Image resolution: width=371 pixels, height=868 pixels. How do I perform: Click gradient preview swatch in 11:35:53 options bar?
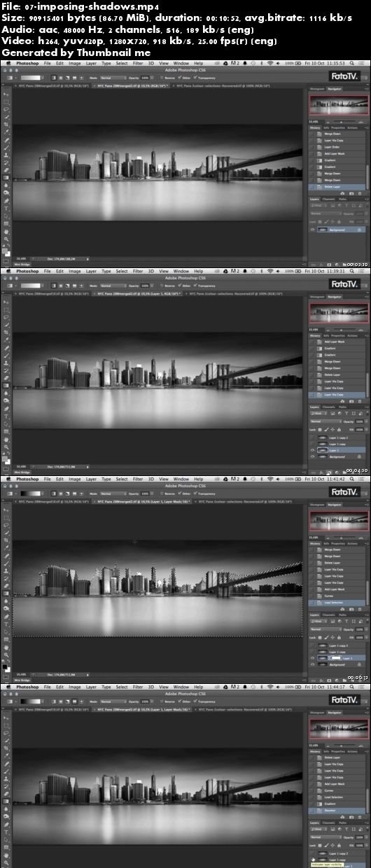pos(30,78)
